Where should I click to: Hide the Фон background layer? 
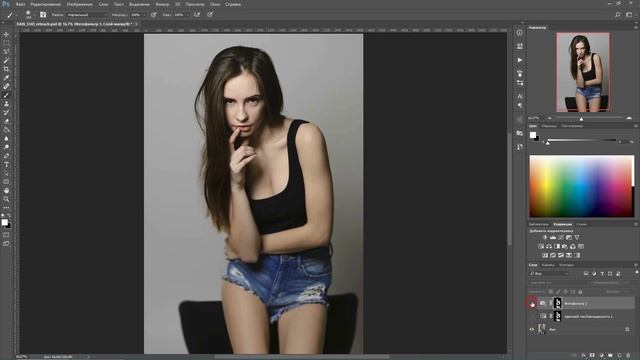532,329
